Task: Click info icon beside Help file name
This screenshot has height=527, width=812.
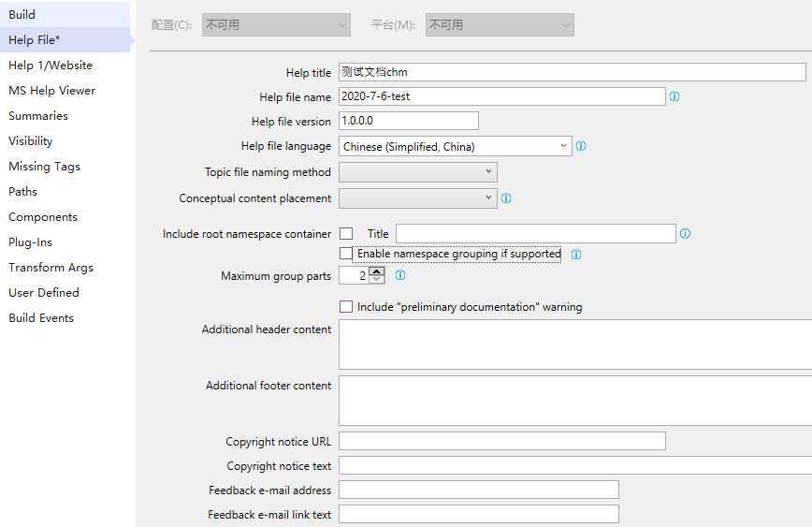Action: tap(674, 96)
